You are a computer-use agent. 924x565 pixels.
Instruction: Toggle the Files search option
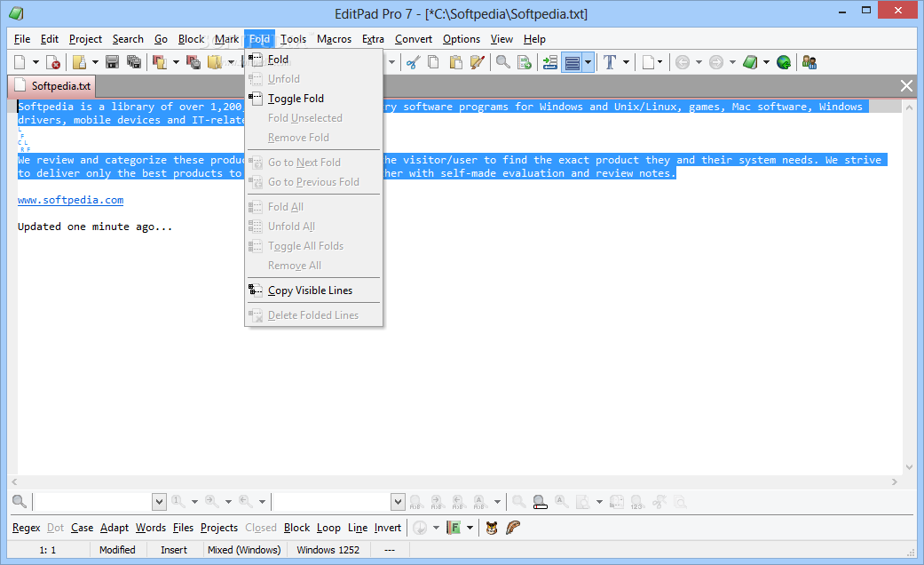pos(183,528)
